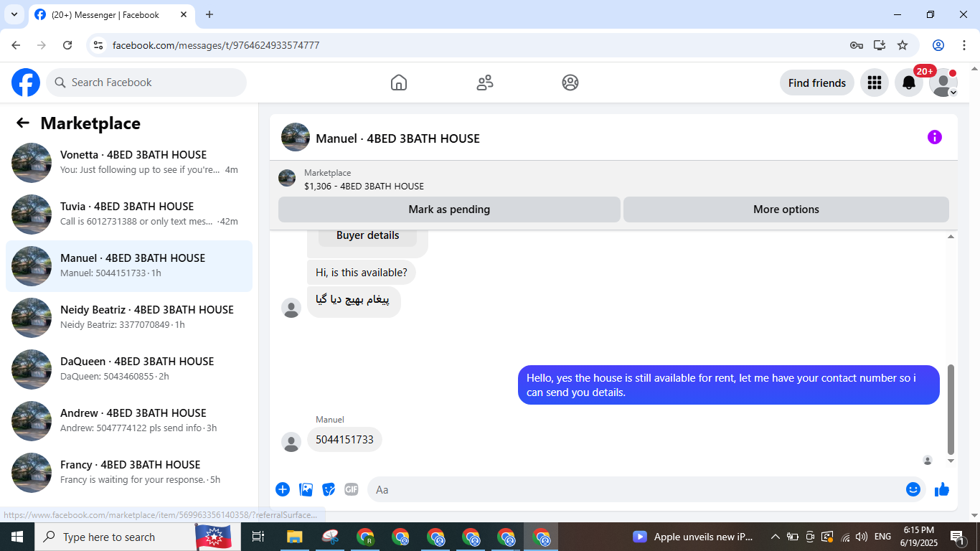Show hidden system tray icons
This screenshot has width=980, height=551.
(x=776, y=537)
